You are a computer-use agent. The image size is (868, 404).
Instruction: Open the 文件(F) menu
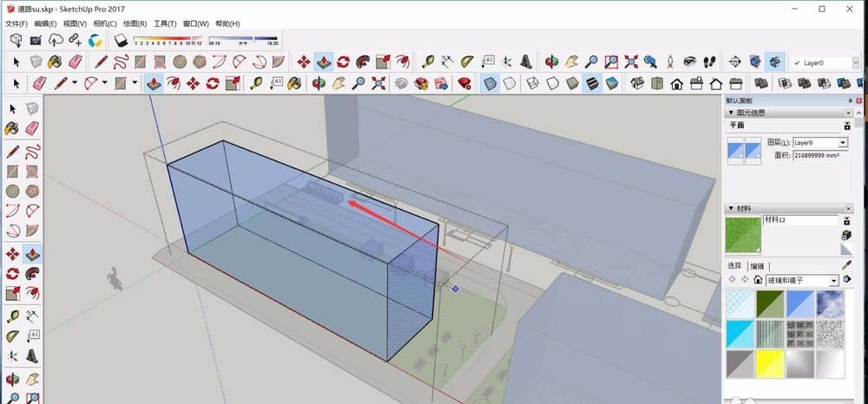point(16,23)
